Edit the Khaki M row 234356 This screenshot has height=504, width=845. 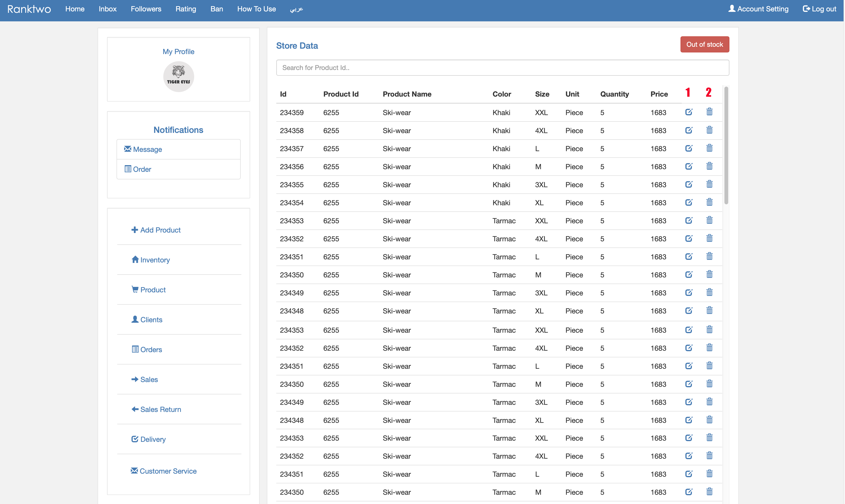point(688,166)
